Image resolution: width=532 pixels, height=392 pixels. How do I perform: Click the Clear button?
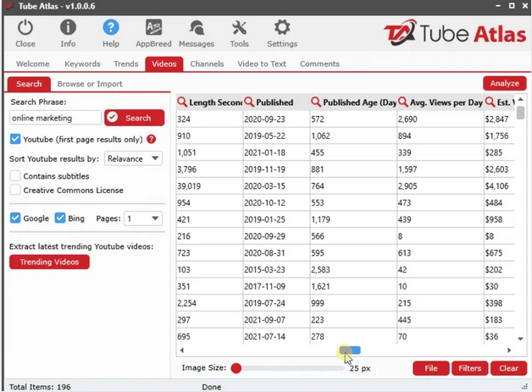[508, 368]
